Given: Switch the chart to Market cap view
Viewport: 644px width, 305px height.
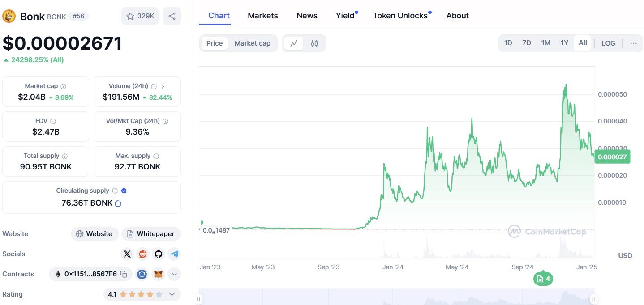Looking at the screenshot, I should [x=252, y=43].
